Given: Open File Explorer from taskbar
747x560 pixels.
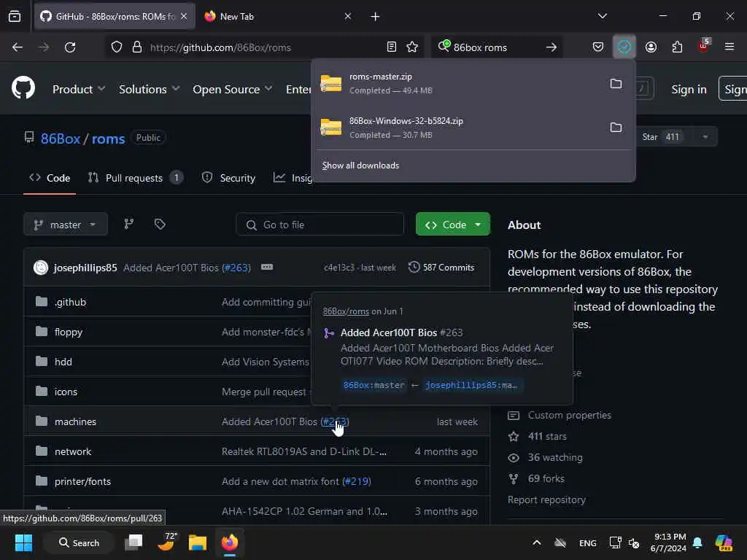Looking at the screenshot, I should [x=197, y=542].
